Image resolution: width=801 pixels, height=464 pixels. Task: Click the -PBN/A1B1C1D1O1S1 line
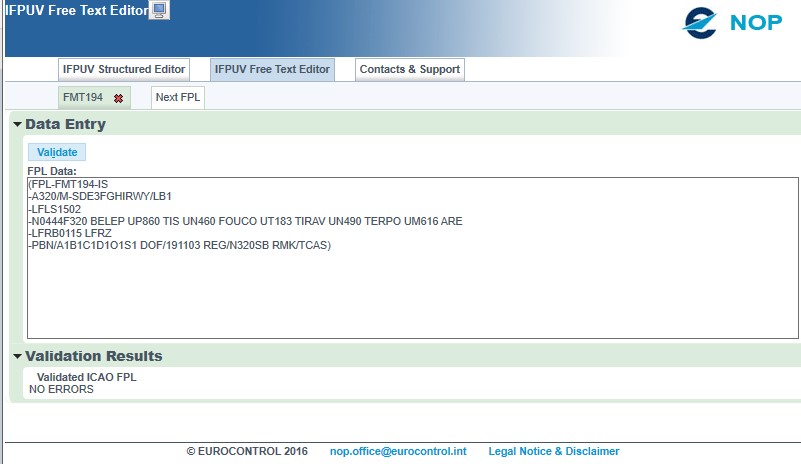[x=180, y=245]
